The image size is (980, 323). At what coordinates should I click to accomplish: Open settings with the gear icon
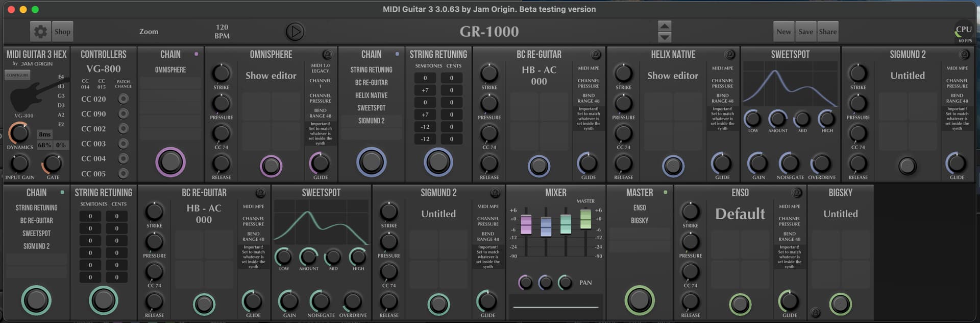(x=40, y=32)
